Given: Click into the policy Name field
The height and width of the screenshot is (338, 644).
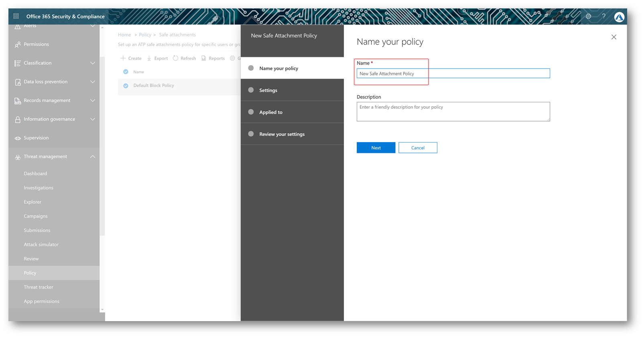Looking at the screenshot, I should click(x=453, y=73).
